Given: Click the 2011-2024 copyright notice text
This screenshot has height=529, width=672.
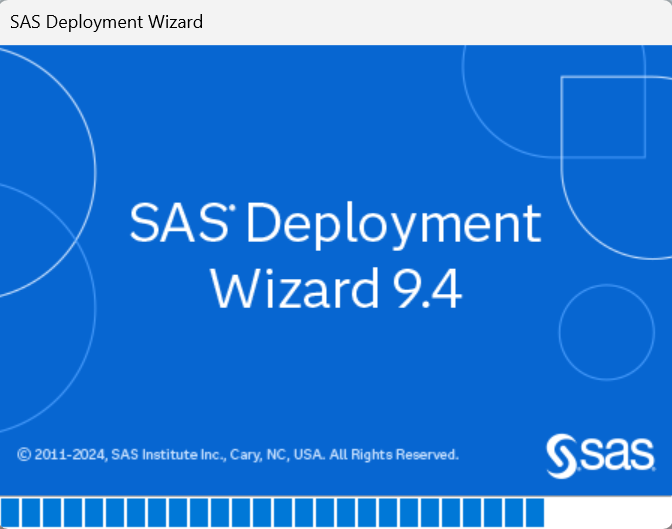Looking at the screenshot, I should [238, 454].
